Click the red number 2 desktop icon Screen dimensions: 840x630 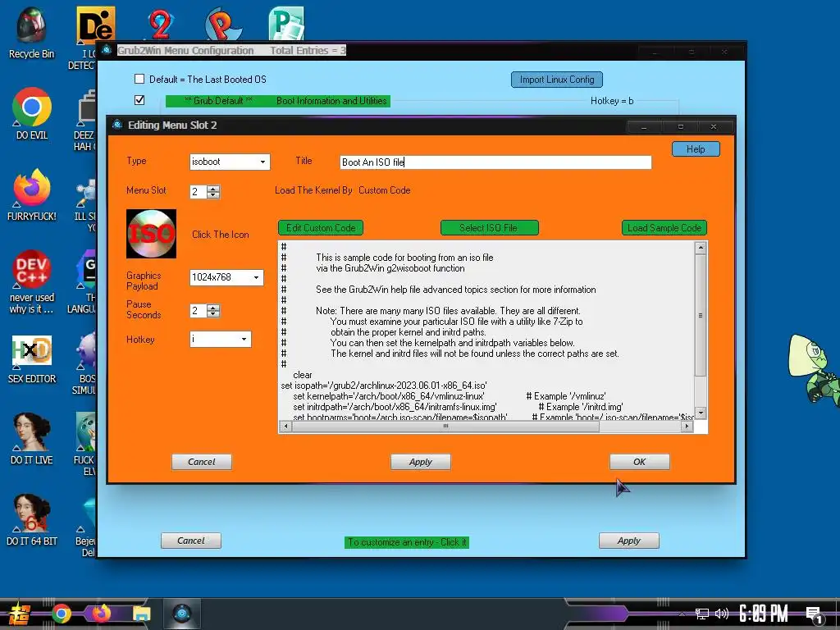160,24
